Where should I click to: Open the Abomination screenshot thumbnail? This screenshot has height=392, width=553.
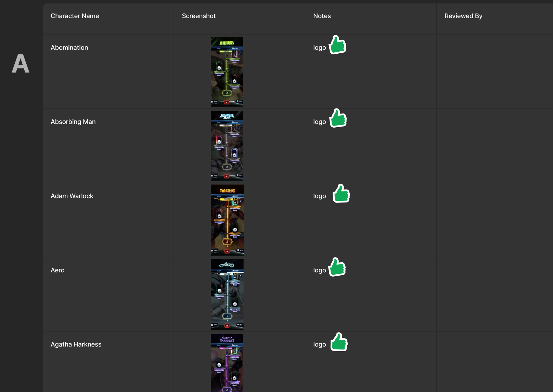tap(227, 72)
